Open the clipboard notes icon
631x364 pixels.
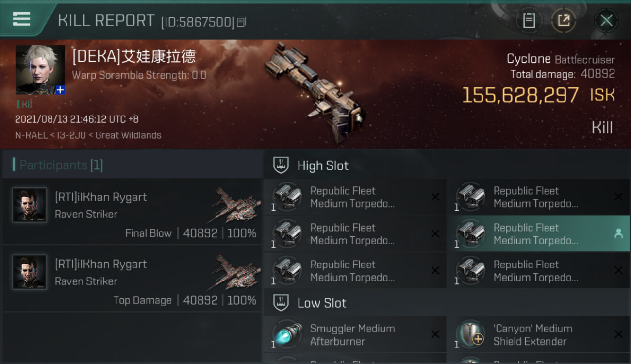(x=529, y=20)
